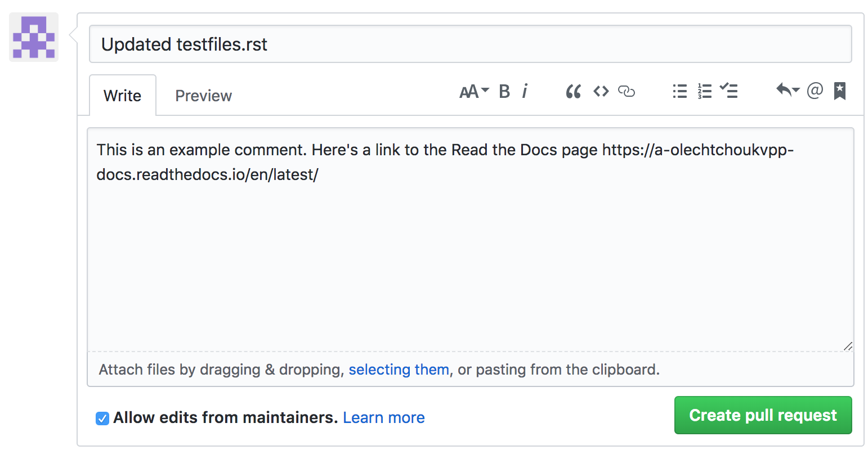Click the 'selecting them' file attach link

399,370
